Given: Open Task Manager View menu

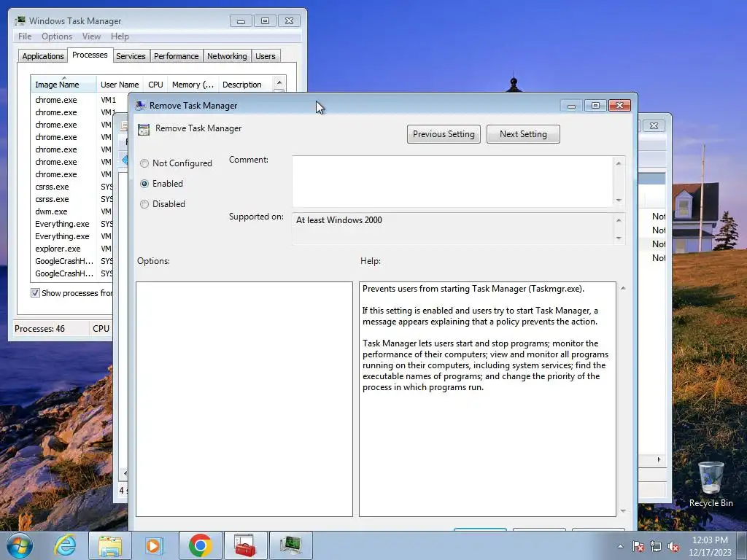Looking at the screenshot, I should pos(91,36).
